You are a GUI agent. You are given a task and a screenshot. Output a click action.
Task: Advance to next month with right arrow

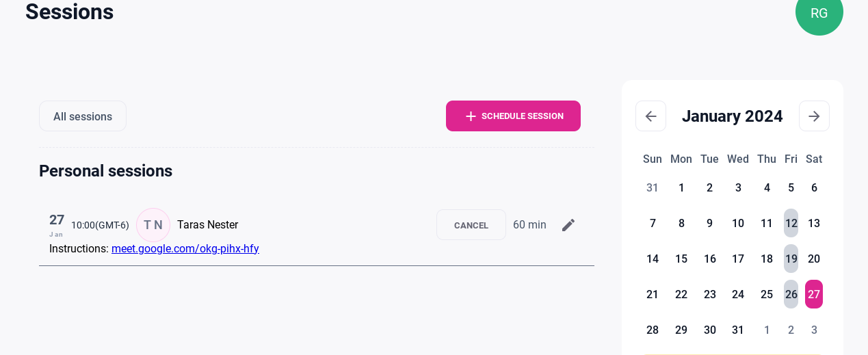814,116
